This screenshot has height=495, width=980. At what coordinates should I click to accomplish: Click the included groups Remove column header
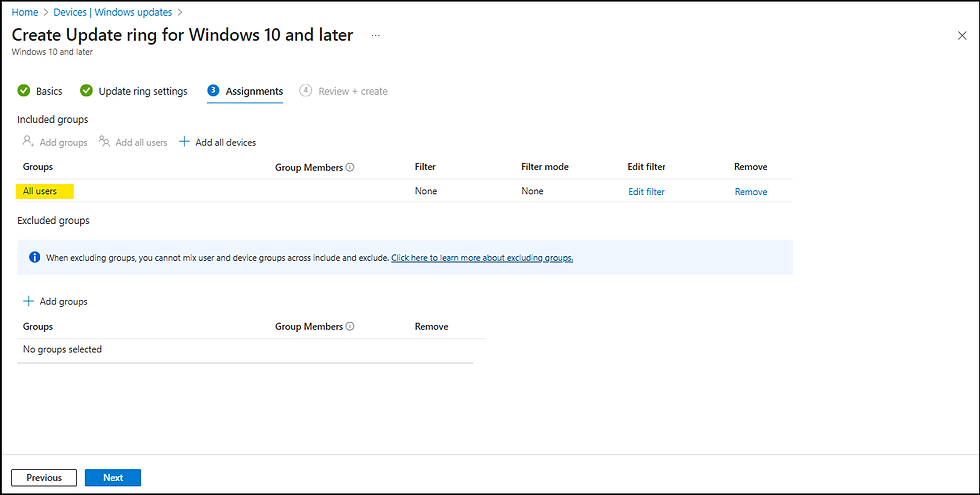point(751,167)
